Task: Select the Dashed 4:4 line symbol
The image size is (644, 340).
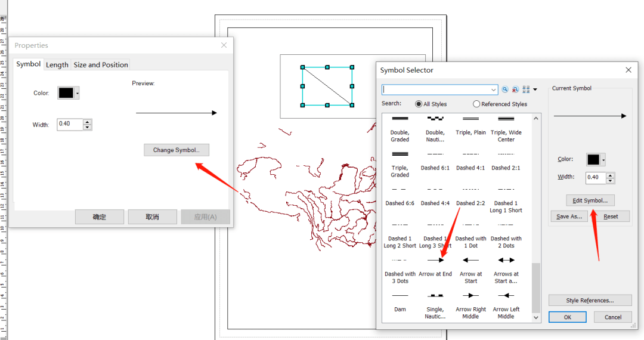Action: tap(435, 196)
